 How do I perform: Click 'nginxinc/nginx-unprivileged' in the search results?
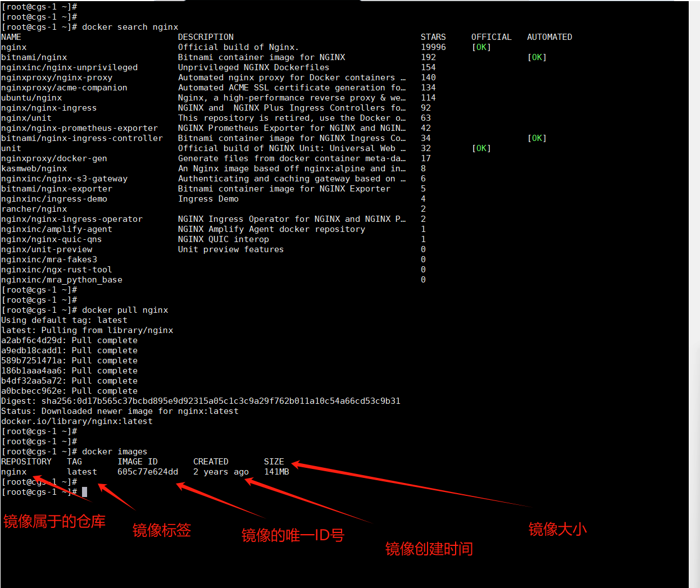(x=69, y=67)
